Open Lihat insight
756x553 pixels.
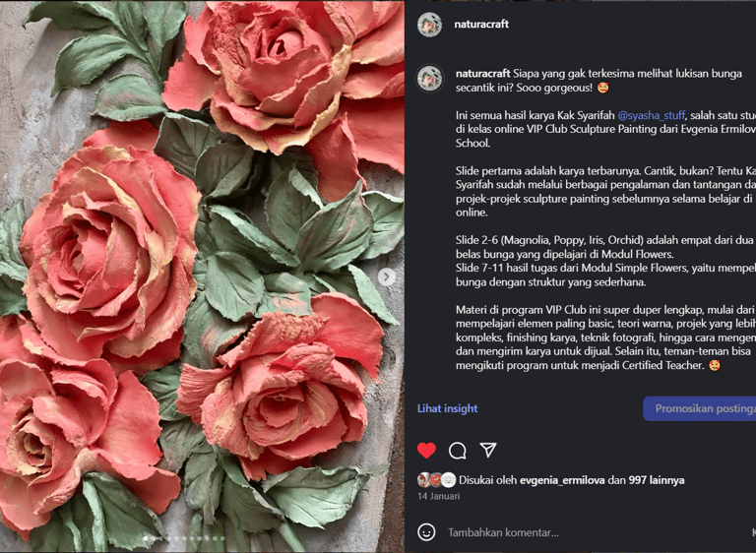(448, 408)
